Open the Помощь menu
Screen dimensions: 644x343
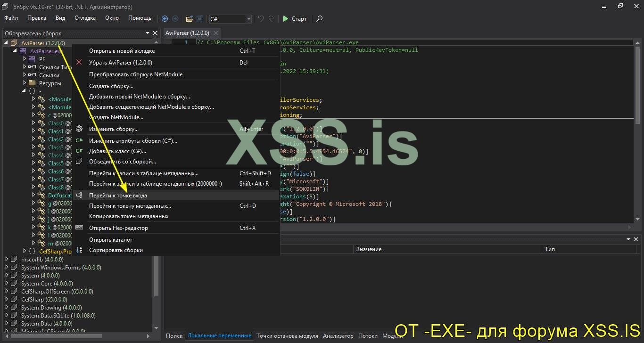140,18
